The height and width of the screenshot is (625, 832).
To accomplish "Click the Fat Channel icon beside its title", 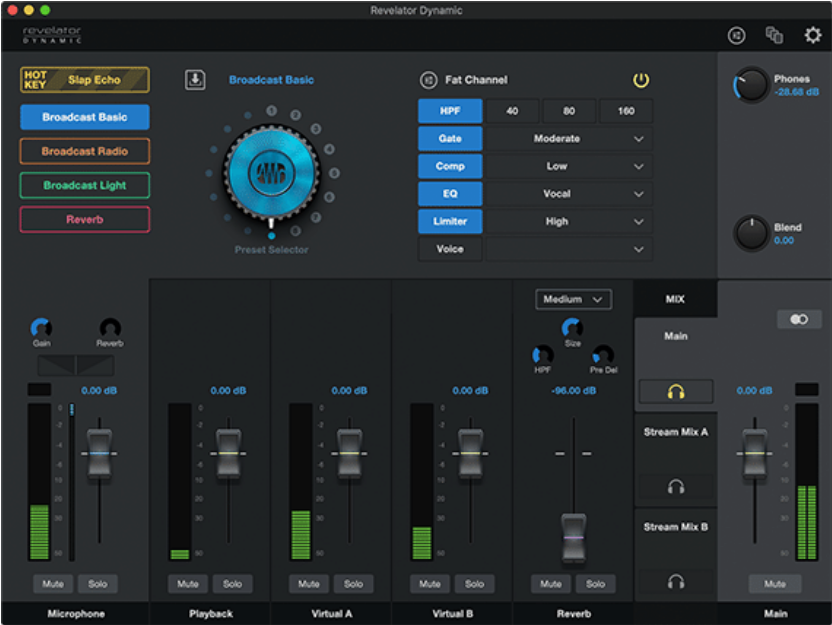I will tap(428, 80).
